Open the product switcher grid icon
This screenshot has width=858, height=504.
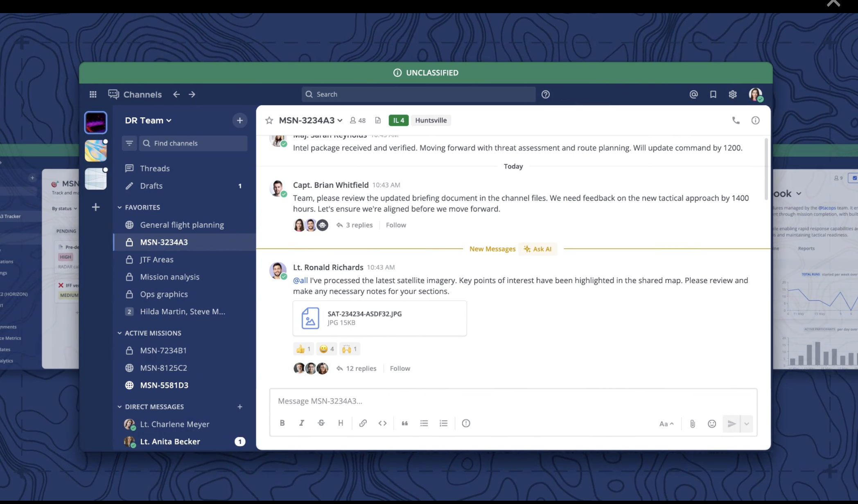click(93, 94)
